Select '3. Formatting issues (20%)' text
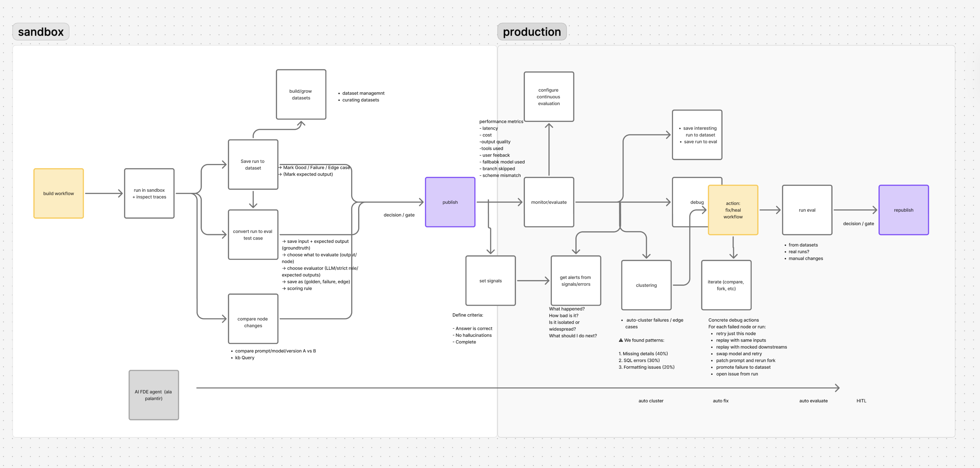 coord(646,367)
